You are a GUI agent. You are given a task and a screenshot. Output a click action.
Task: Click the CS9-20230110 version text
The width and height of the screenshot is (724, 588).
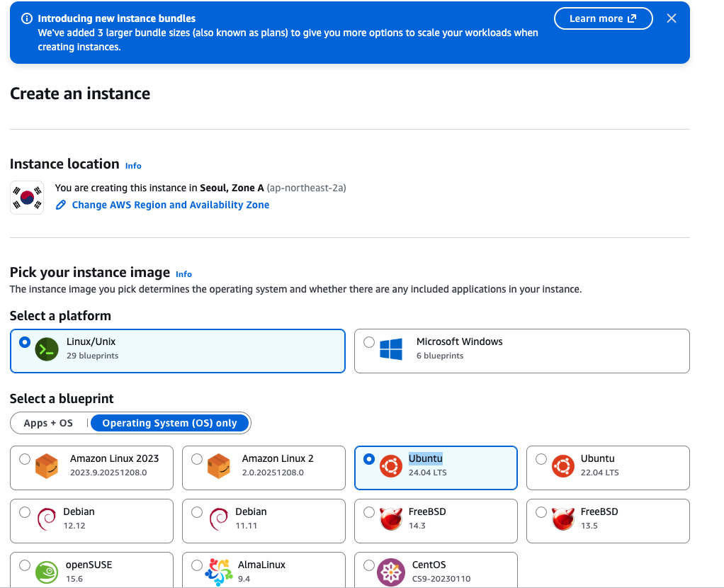pyautogui.click(x=441, y=579)
